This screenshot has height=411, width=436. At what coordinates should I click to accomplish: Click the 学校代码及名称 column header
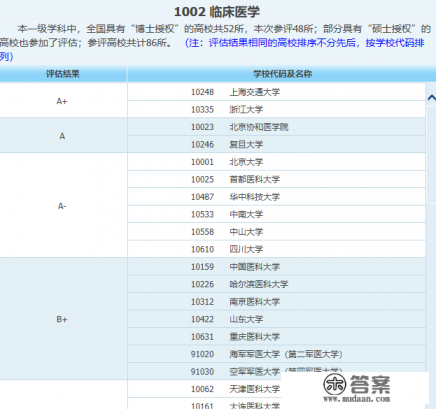(282, 74)
